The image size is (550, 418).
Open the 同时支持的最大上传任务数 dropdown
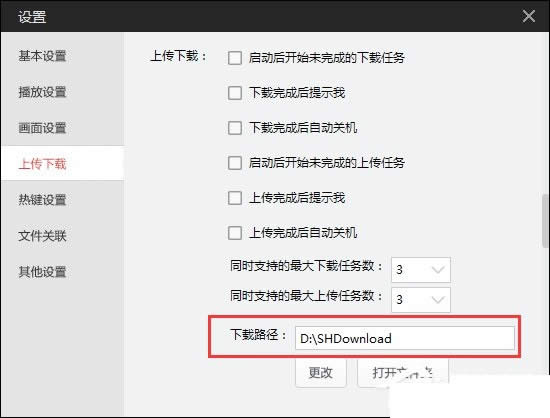[421, 299]
